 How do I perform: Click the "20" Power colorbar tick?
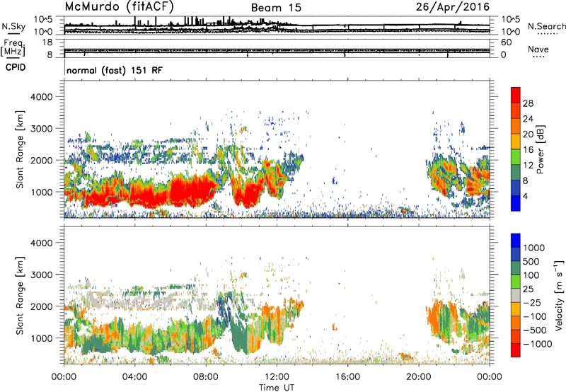[528, 134]
